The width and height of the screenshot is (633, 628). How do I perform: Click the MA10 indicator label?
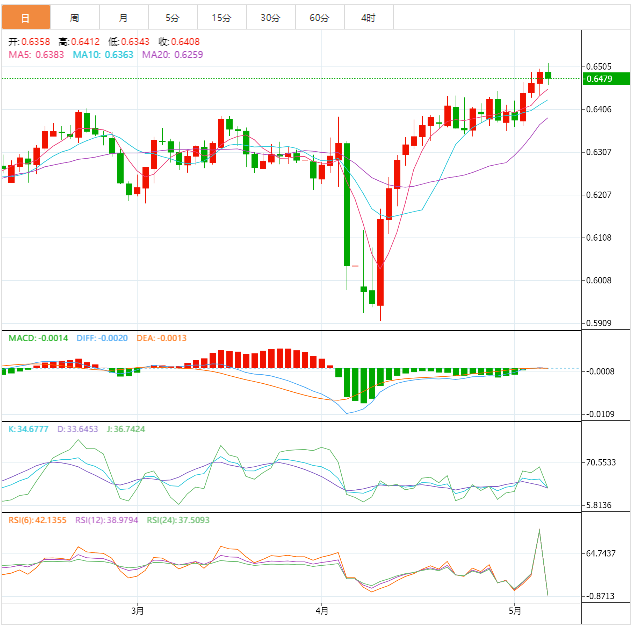pos(104,54)
